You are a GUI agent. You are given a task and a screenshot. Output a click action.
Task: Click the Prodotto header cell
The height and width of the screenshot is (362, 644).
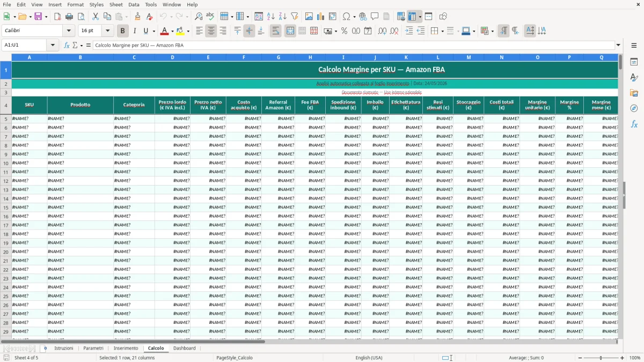pyautogui.click(x=80, y=105)
